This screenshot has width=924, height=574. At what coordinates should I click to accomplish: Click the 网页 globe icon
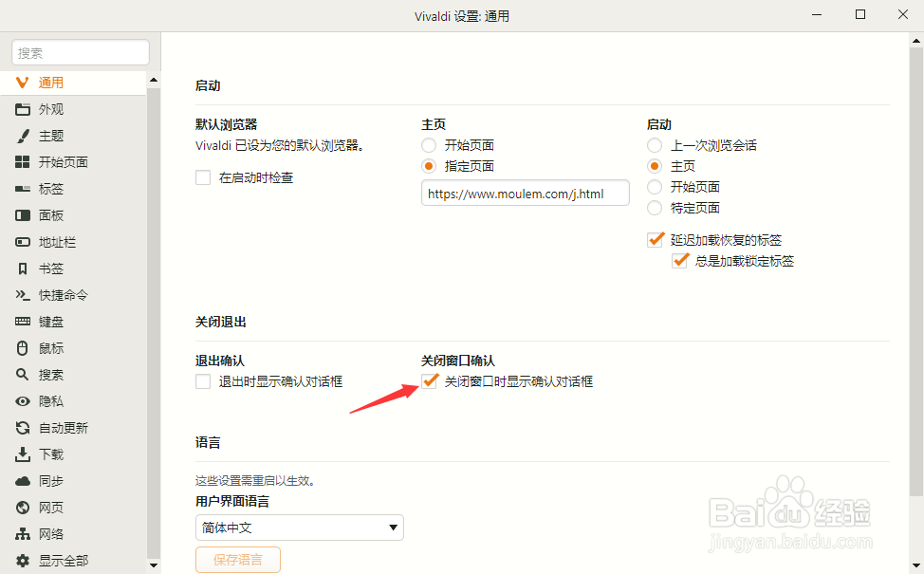point(23,508)
